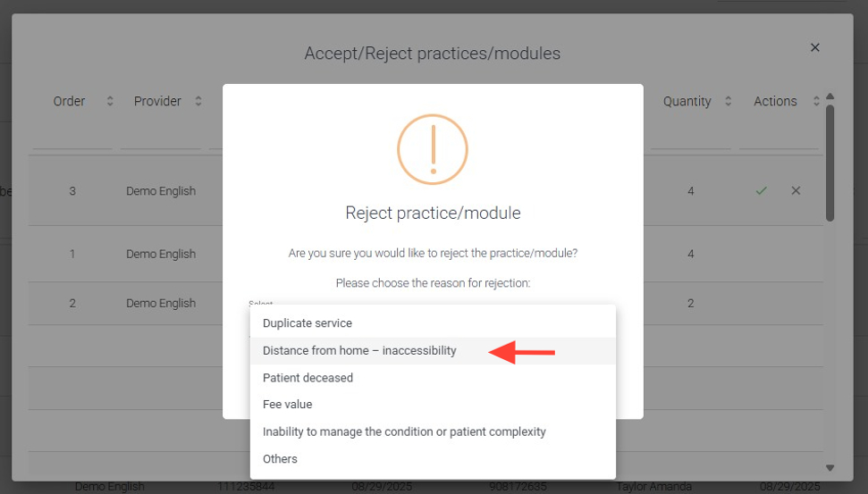Accept the practice with the green checkmark

[761, 190]
